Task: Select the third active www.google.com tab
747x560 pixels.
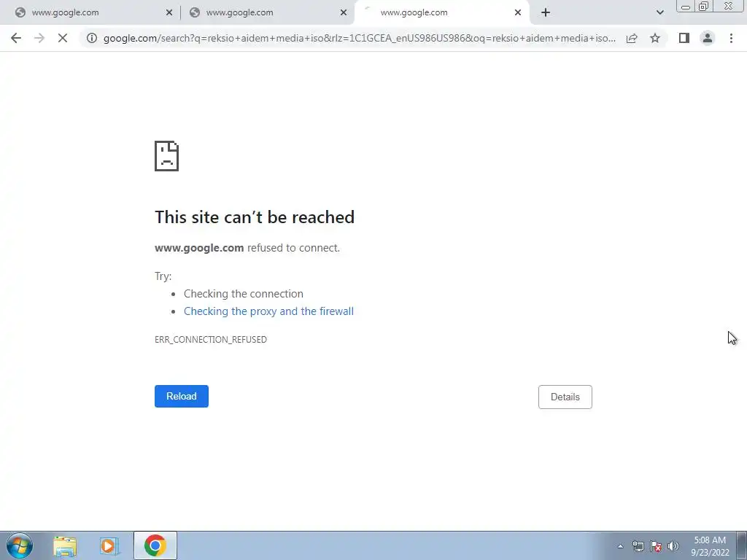Action: pos(441,13)
